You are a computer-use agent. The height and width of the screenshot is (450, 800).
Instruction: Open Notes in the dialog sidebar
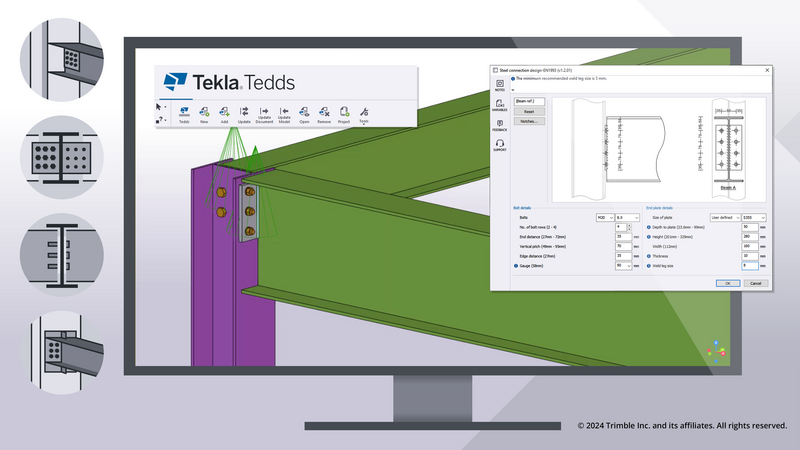click(x=500, y=85)
